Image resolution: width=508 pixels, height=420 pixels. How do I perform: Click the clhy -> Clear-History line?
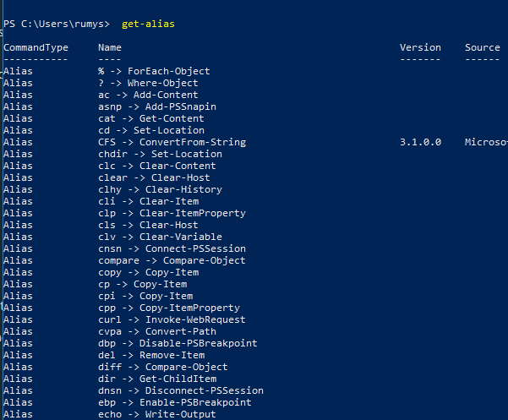[160, 190]
